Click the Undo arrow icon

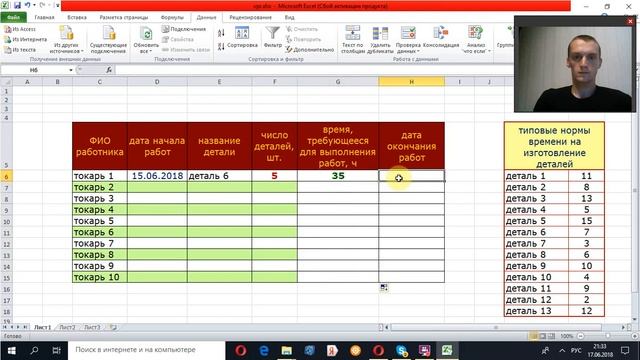click(28, 5)
